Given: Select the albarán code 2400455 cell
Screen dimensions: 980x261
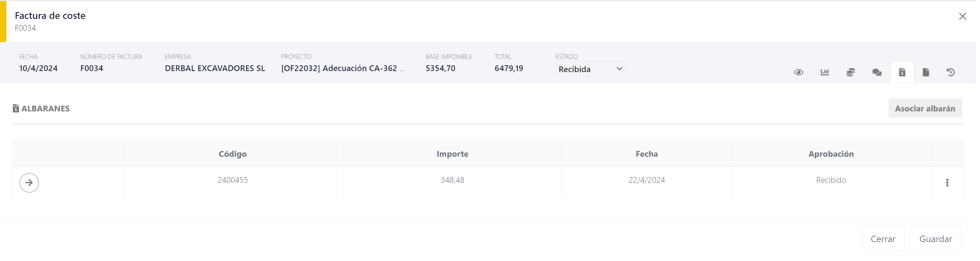Looking at the screenshot, I should tap(232, 180).
